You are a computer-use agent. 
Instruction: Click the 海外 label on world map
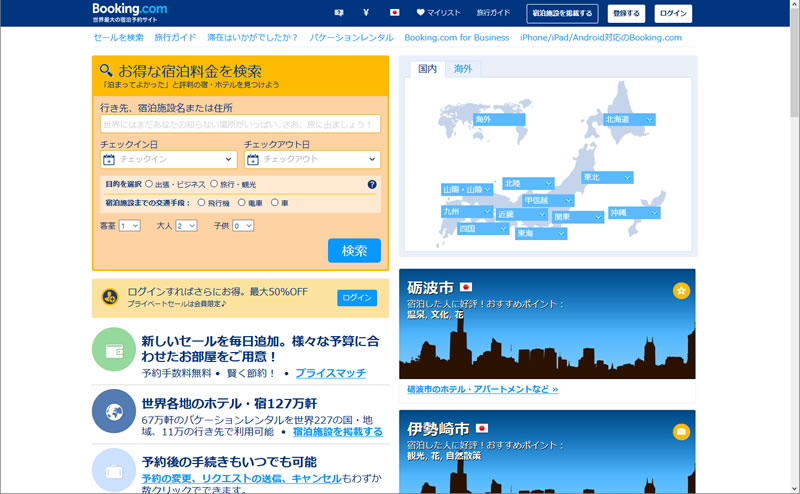pos(499,119)
